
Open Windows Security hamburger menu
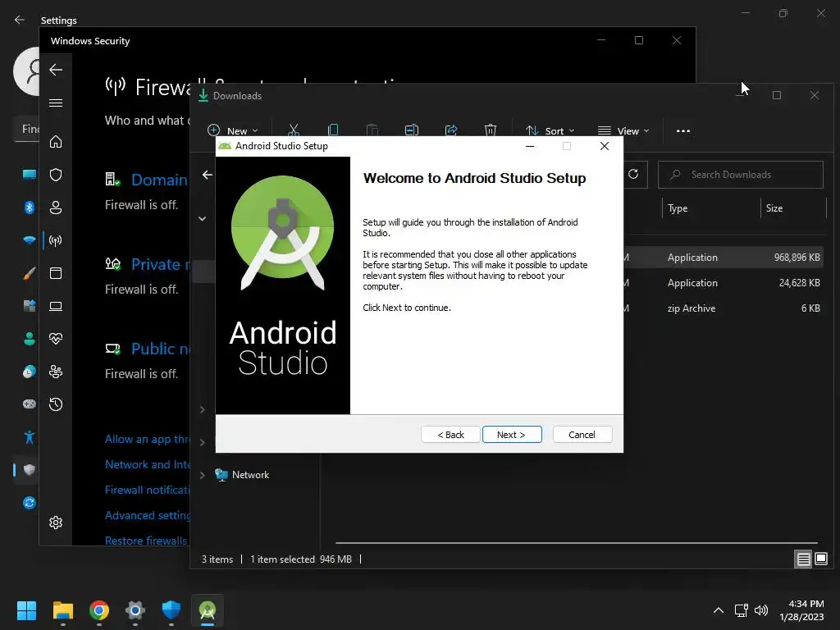pos(56,103)
